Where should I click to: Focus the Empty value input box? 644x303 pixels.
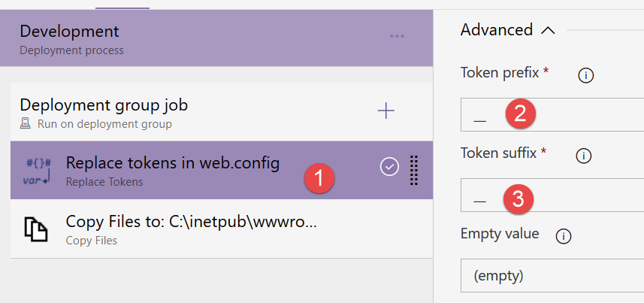tap(552, 276)
